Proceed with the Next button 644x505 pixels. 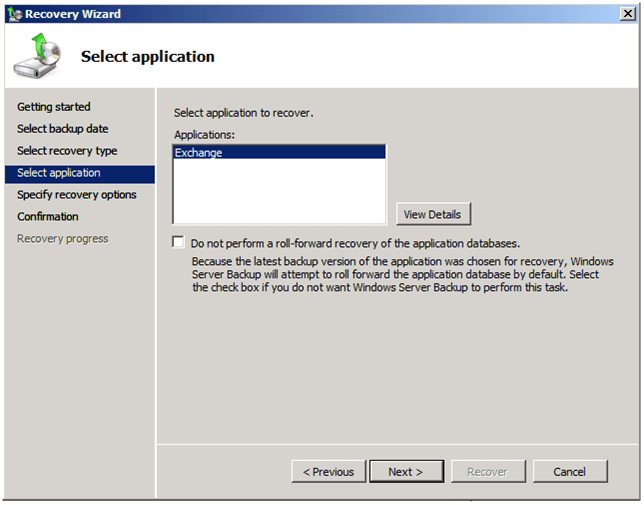[x=405, y=472]
